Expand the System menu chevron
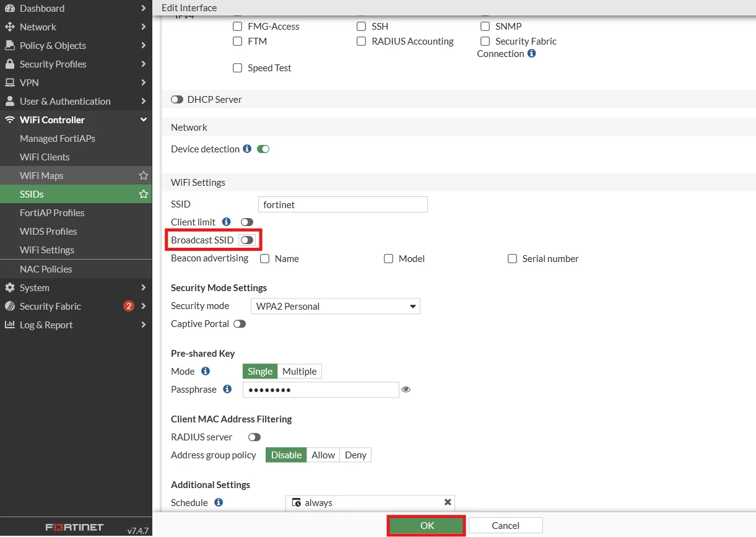Image resolution: width=756 pixels, height=537 pixels. point(144,288)
